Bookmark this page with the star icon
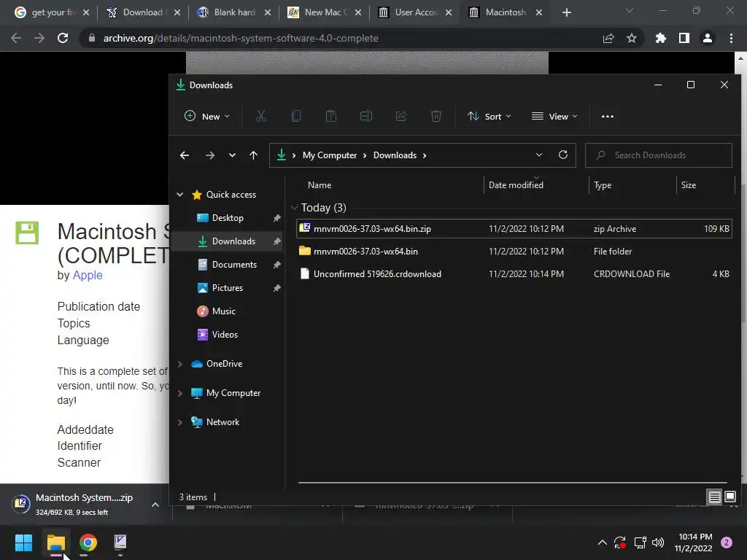Image resolution: width=747 pixels, height=560 pixels. tap(632, 38)
